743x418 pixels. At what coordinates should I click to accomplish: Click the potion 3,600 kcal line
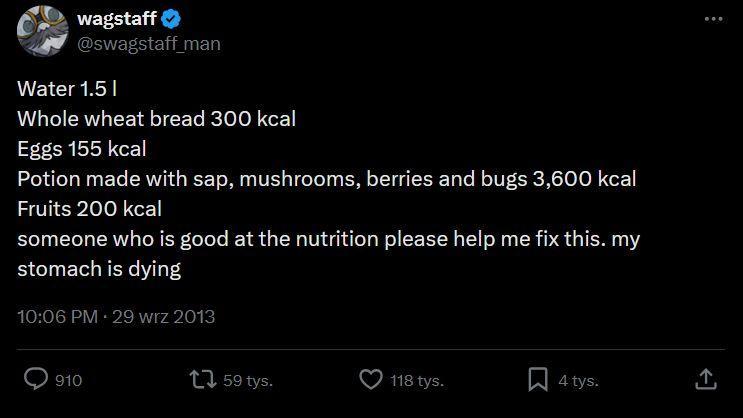[326, 179]
